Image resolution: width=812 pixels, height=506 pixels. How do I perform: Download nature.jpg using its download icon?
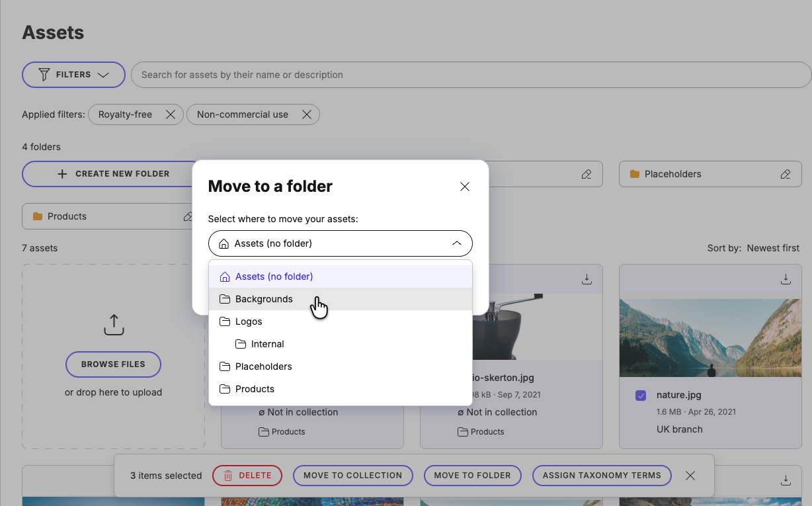point(786,279)
